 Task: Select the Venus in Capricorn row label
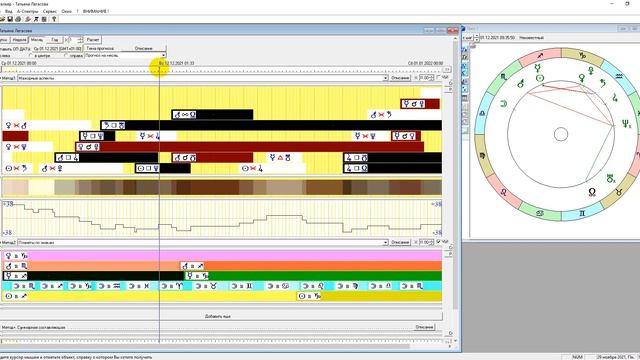tap(16, 256)
